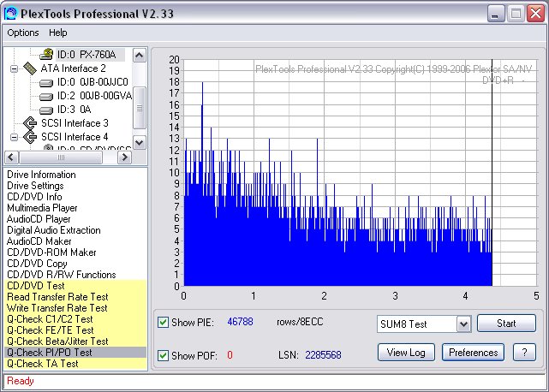Click the hard disk icon beside 0JB-00JJC0
549x392 pixels.
pyautogui.click(x=46, y=83)
